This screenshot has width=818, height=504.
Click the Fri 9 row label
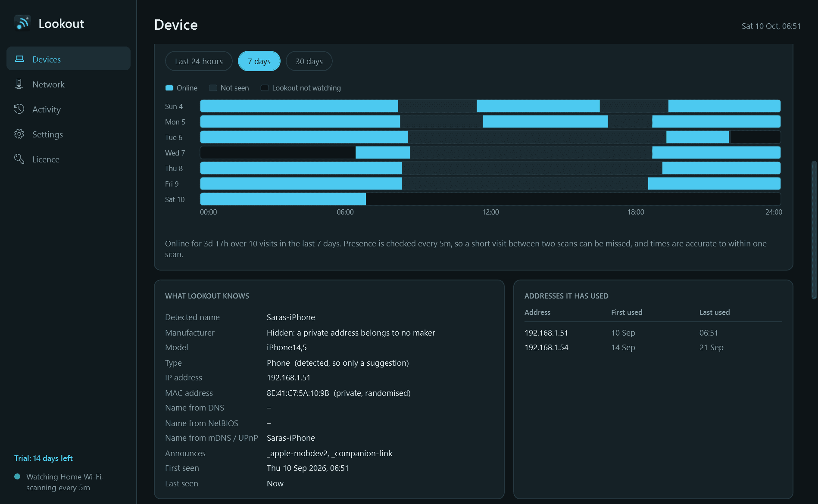tap(172, 184)
